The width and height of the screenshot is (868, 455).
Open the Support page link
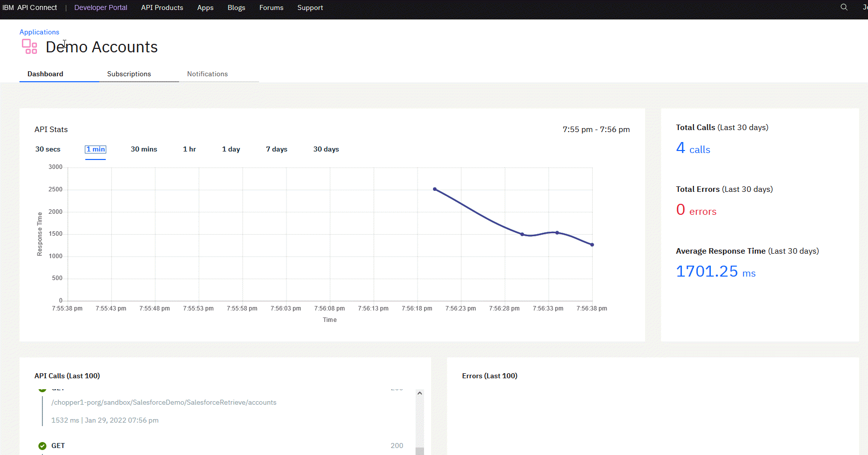point(310,7)
